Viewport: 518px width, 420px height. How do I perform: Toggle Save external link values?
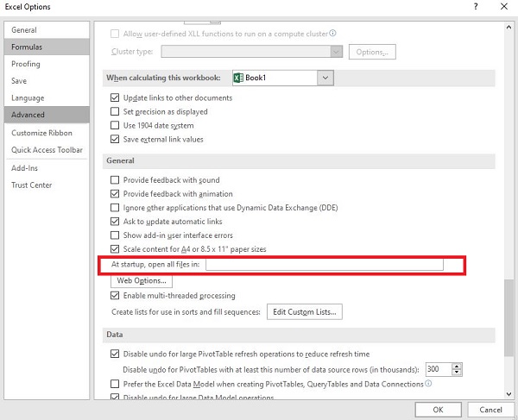(115, 139)
